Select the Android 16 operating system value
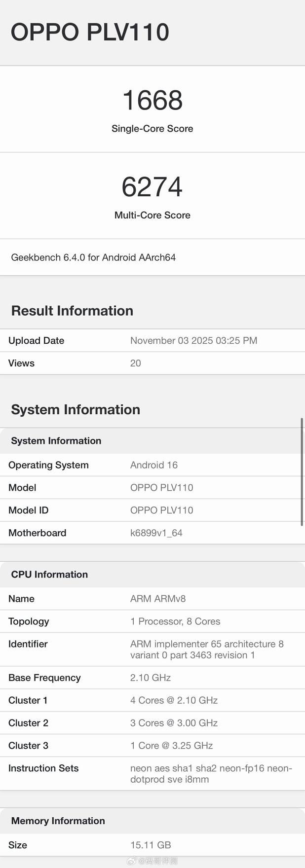This screenshot has width=305, height=868. click(x=154, y=465)
